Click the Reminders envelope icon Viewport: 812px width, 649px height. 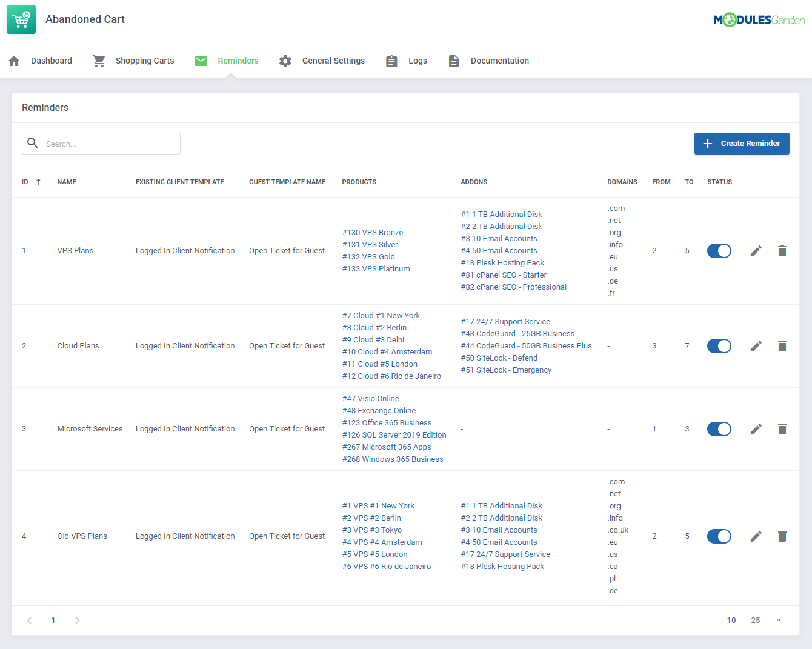(201, 61)
